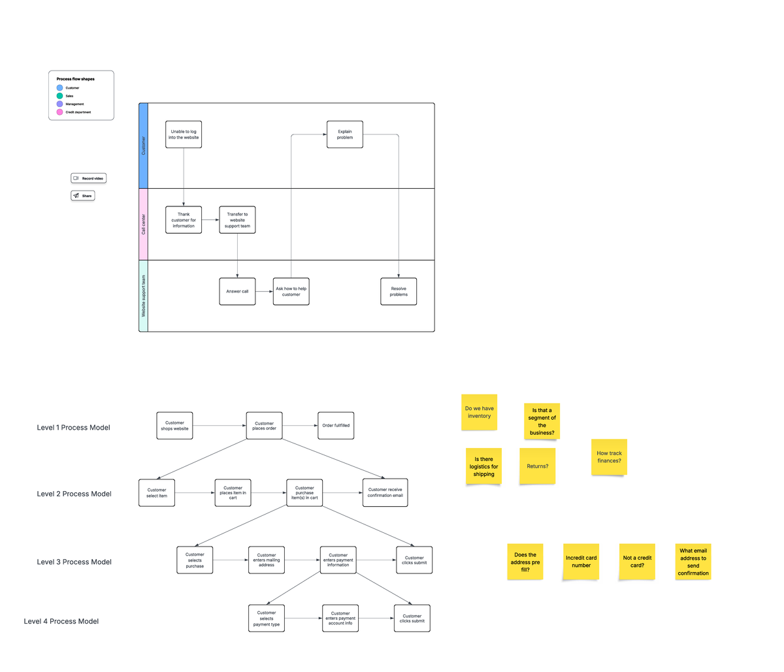Click the 'Returns?' sticky note
The height and width of the screenshot is (672, 784).
538,466
